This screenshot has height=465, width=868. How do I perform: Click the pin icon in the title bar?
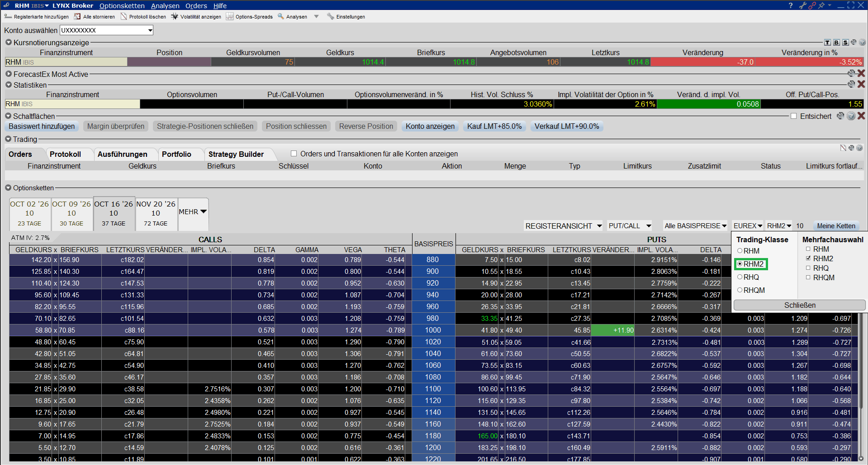tap(821, 5)
